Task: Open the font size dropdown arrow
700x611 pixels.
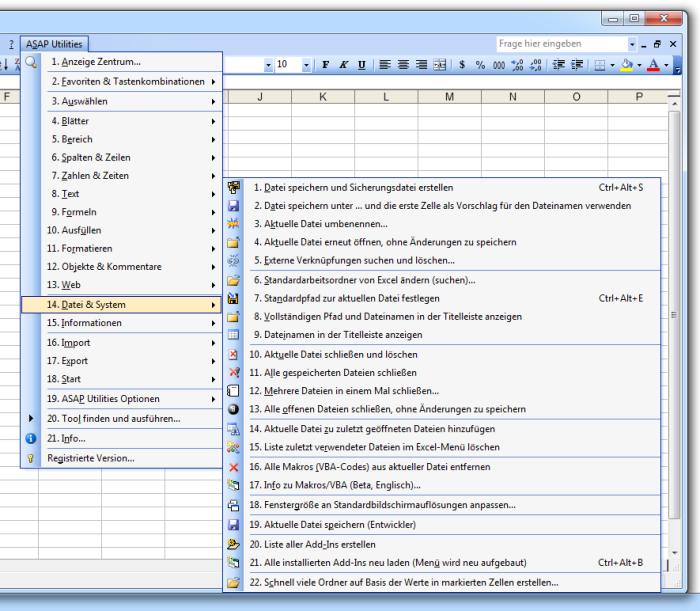Action: tap(306, 65)
